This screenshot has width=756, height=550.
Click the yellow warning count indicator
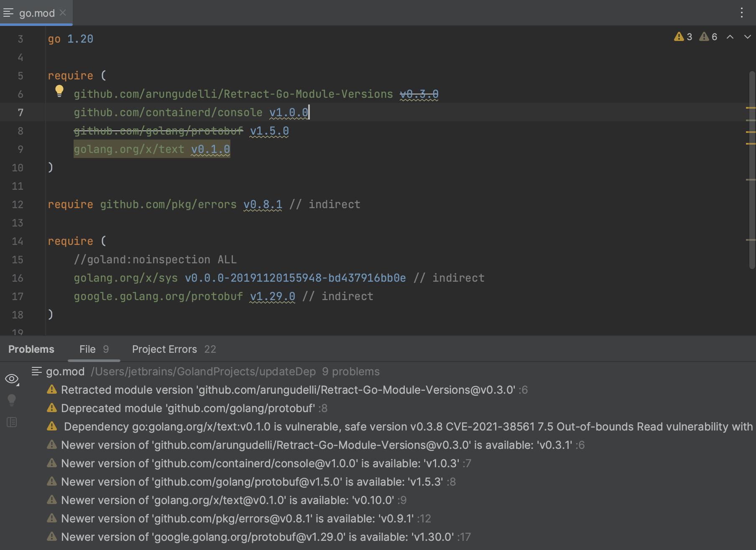point(683,37)
